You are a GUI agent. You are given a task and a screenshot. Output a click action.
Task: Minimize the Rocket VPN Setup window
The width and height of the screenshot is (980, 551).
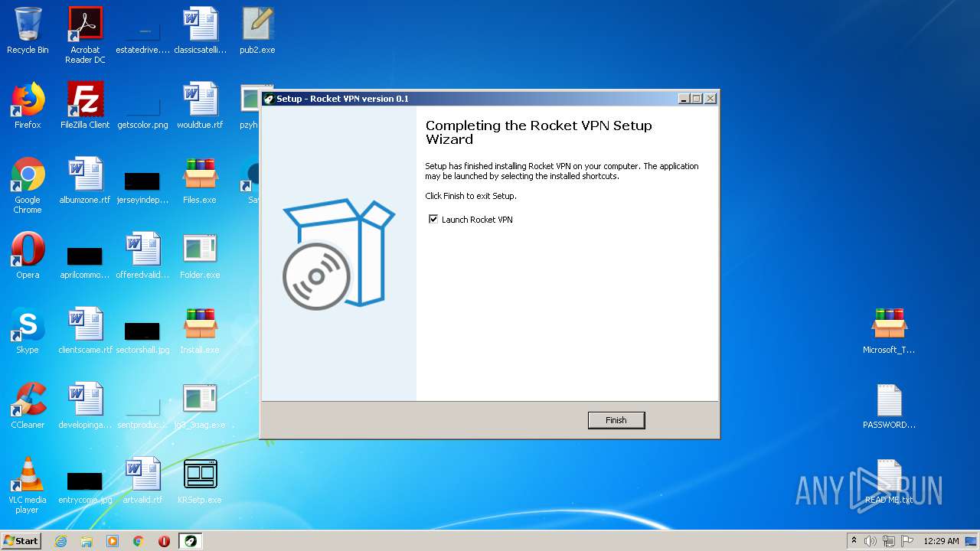684,99
